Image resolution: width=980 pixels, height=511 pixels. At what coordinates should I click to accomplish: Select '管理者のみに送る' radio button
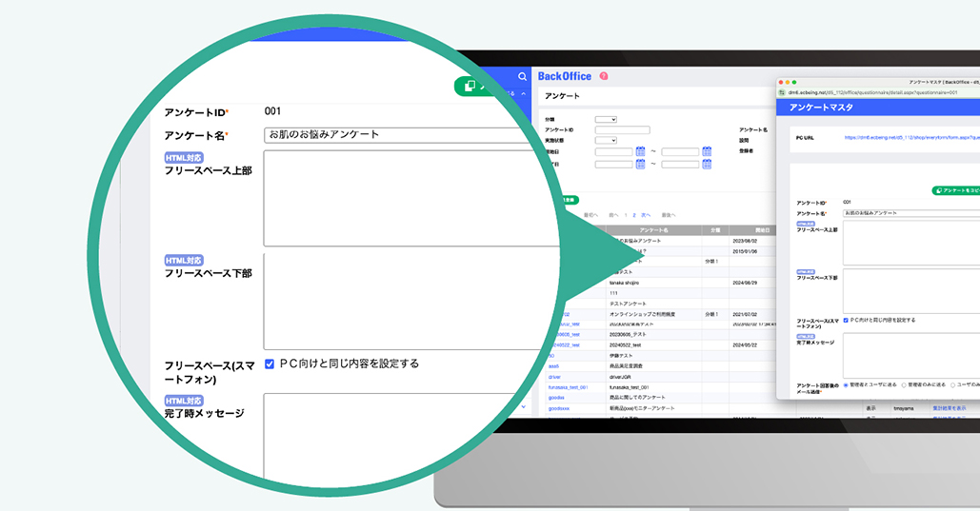tap(903, 385)
